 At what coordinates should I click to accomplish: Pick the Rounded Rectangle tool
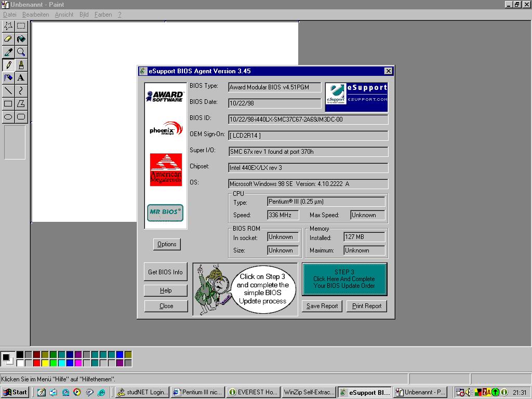tap(21, 117)
